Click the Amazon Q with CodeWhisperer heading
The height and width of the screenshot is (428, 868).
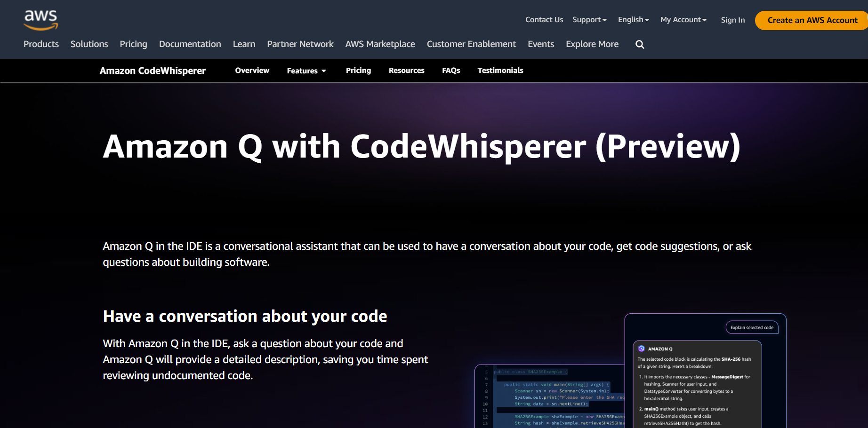tap(422, 146)
